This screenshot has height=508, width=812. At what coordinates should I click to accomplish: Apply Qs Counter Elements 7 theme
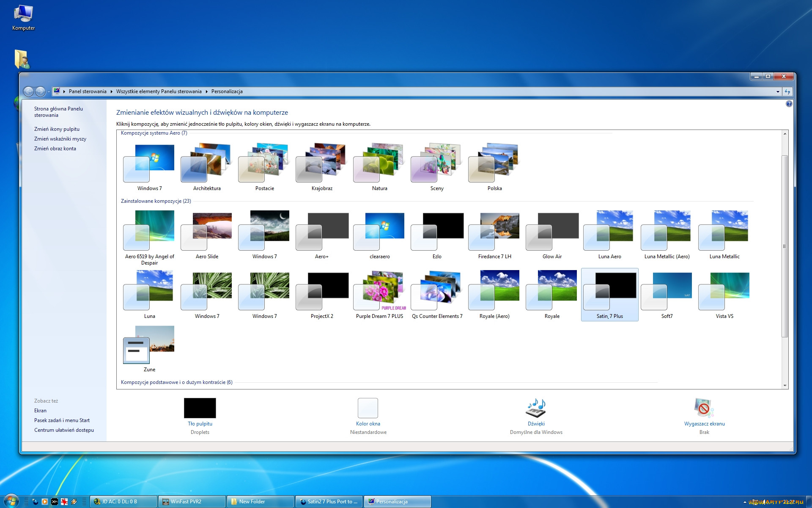437,295
